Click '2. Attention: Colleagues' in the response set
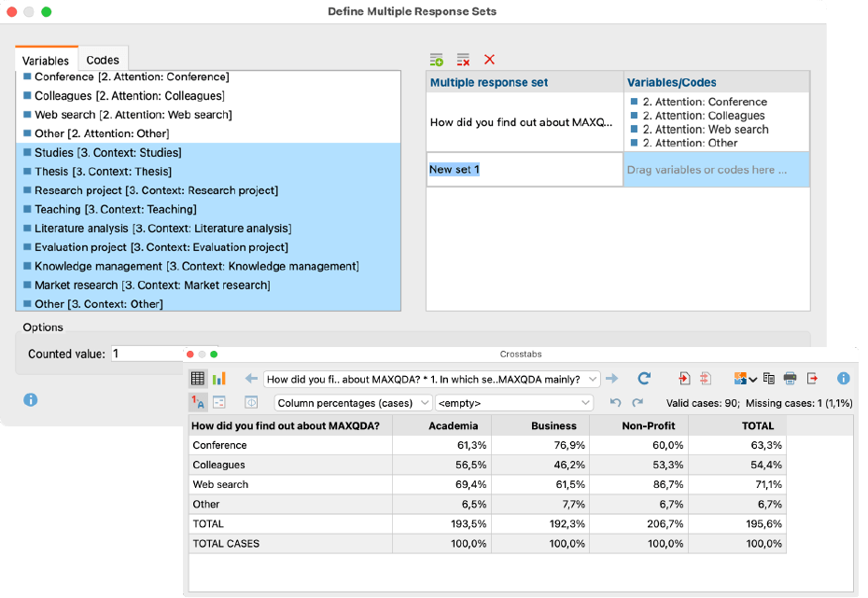 tap(704, 116)
